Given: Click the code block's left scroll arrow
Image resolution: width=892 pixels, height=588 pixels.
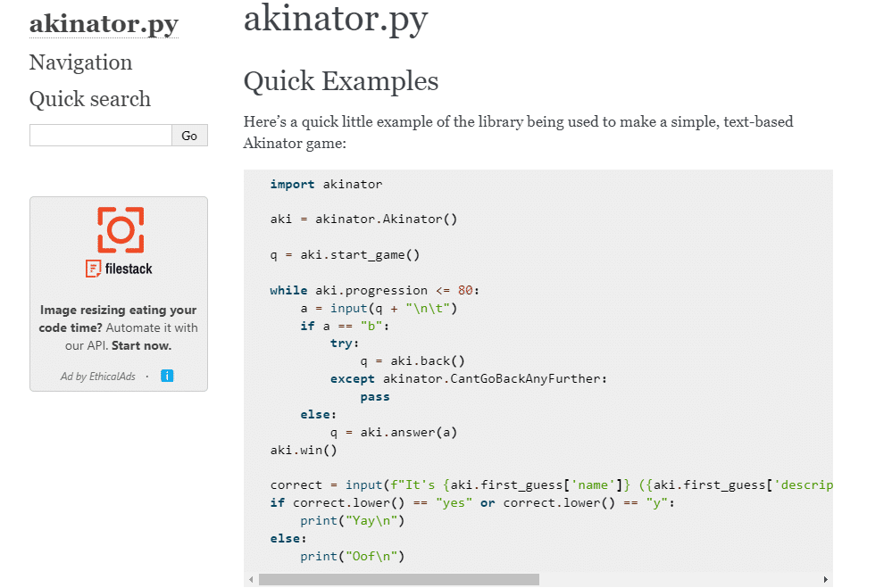Looking at the screenshot, I should tap(251, 580).
